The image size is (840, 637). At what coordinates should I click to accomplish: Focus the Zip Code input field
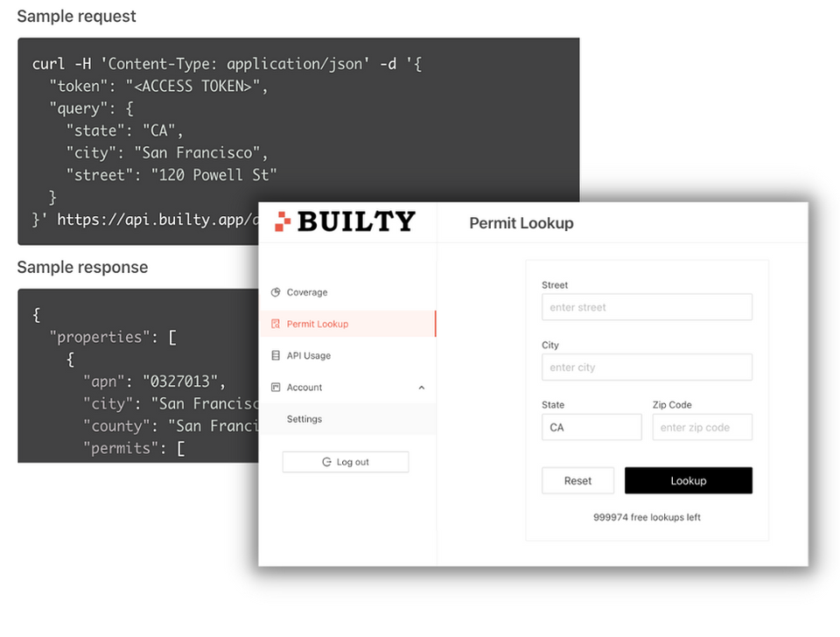pyautogui.click(x=702, y=427)
